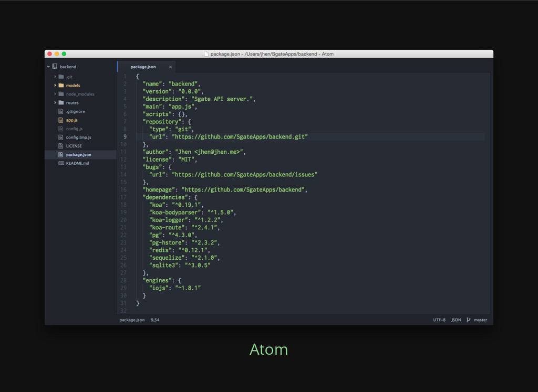Image resolution: width=538 pixels, height=392 pixels.
Task: Click the README.md book icon
Action: pos(61,163)
